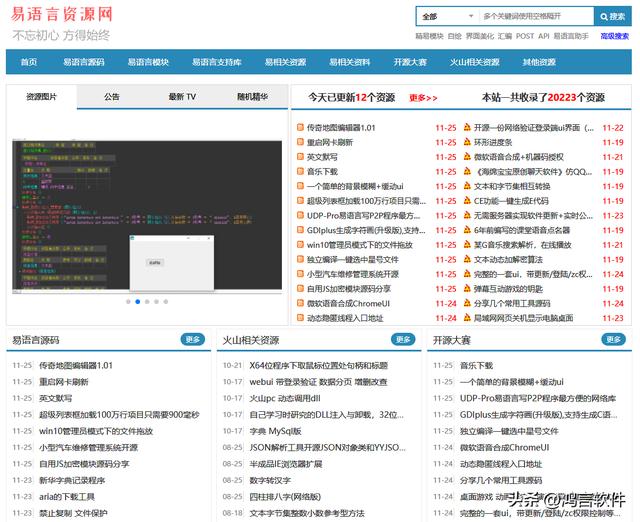Open the 易相关资源 nav menu
Viewport: 640px width, 522px height.
click(285, 62)
